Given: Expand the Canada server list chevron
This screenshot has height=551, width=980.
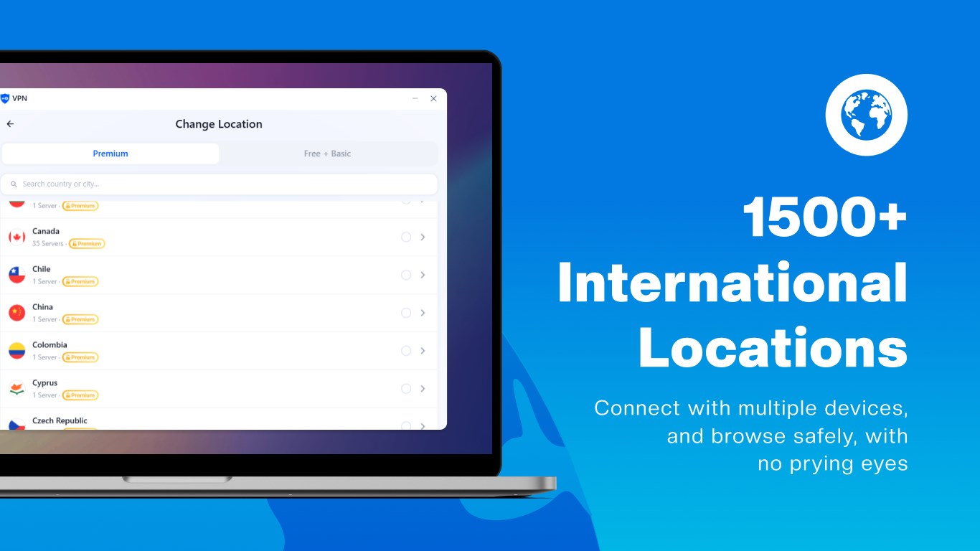Looking at the screenshot, I should pyautogui.click(x=423, y=237).
